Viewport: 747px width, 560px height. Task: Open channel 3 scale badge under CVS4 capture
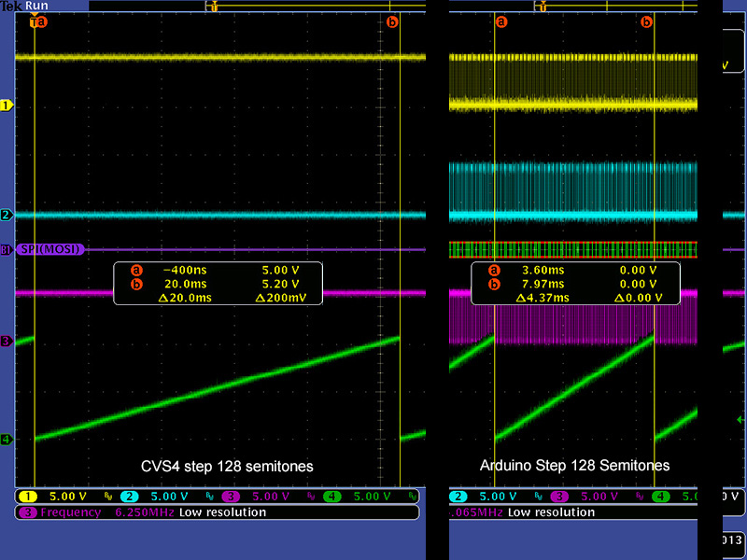250,497
